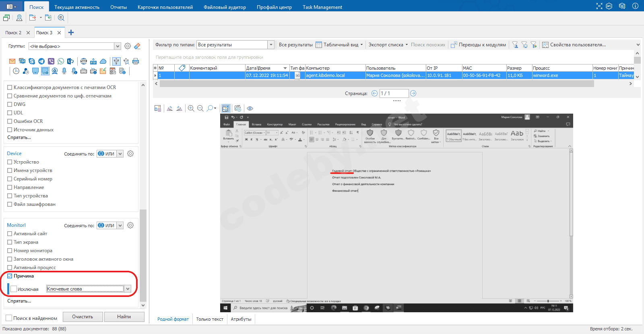Uncheck the Причина checkbox
The image size is (644, 334).
tap(10, 276)
